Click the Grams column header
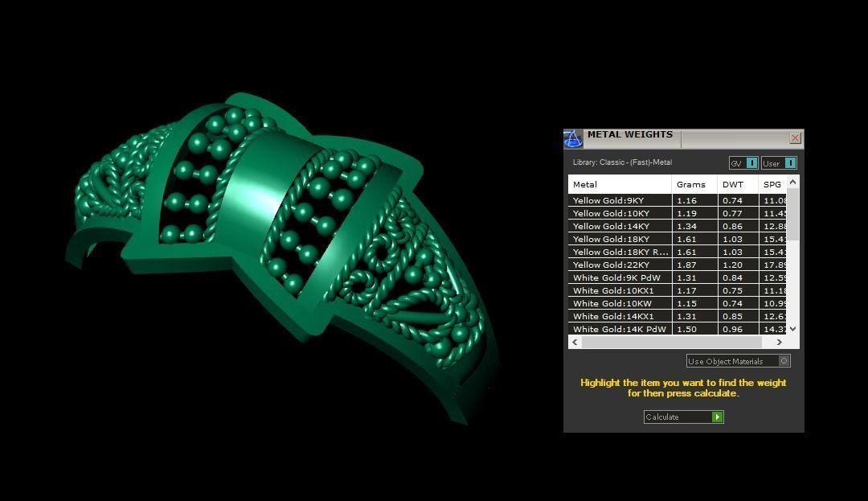Viewport: 868px width, 501px height. pos(694,184)
